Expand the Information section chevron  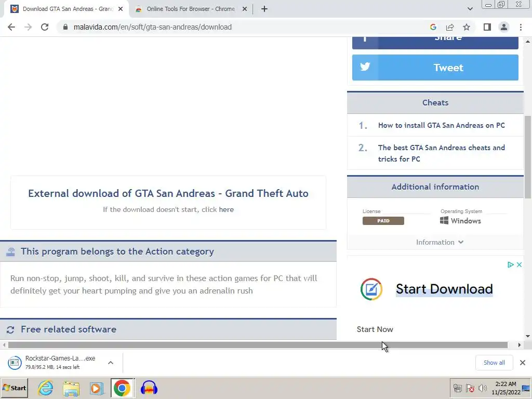click(x=461, y=242)
